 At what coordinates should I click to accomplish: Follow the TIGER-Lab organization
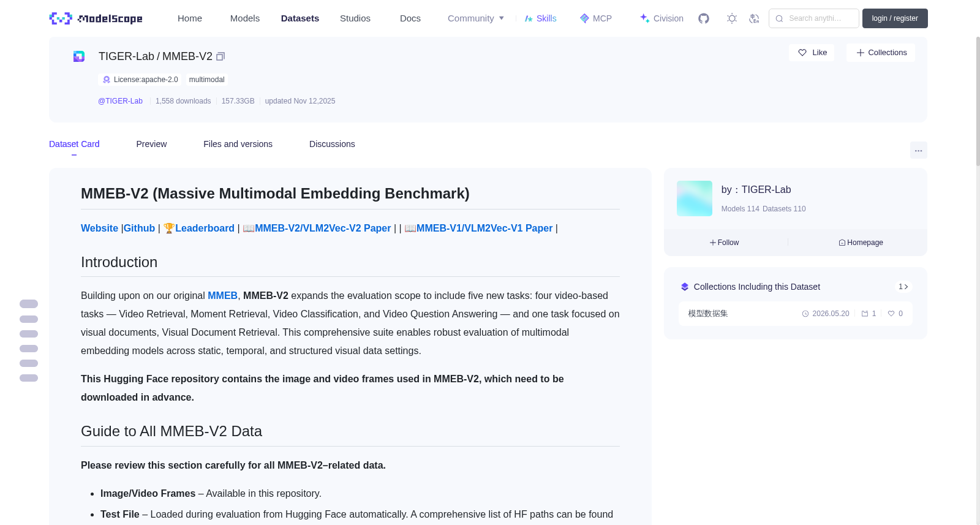(x=725, y=243)
